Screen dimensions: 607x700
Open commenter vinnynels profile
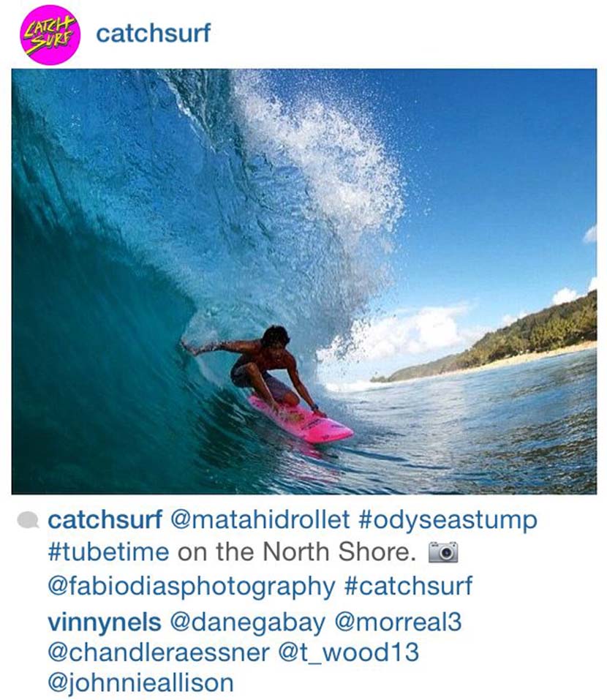click(x=104, y=622)
